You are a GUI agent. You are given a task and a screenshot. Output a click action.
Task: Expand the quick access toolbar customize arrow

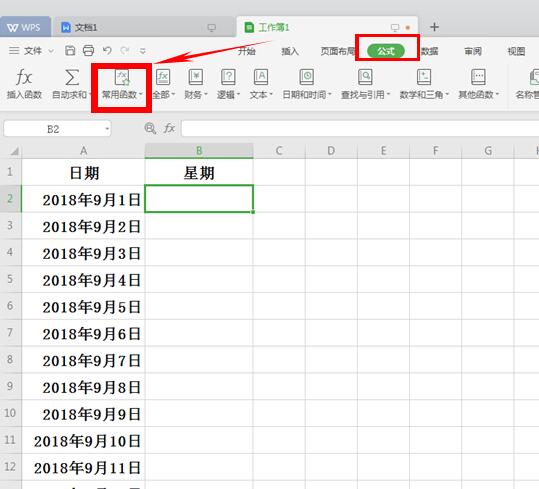click(142, 51)
